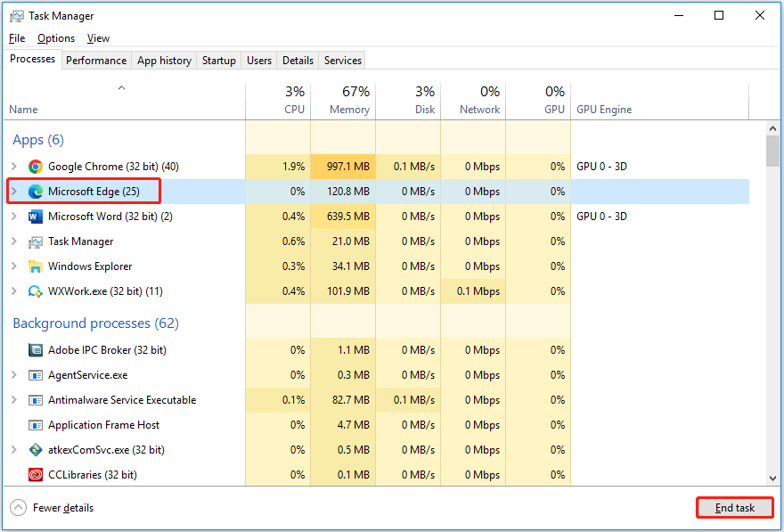Switch to the Performance tab
This screenshot has width=784, height=532.
[96, 60]
